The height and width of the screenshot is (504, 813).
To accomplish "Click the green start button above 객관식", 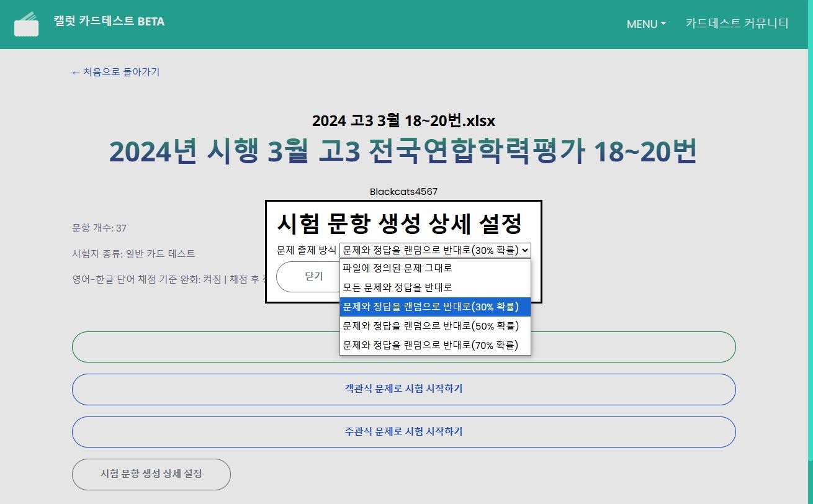I will point(404,347).
